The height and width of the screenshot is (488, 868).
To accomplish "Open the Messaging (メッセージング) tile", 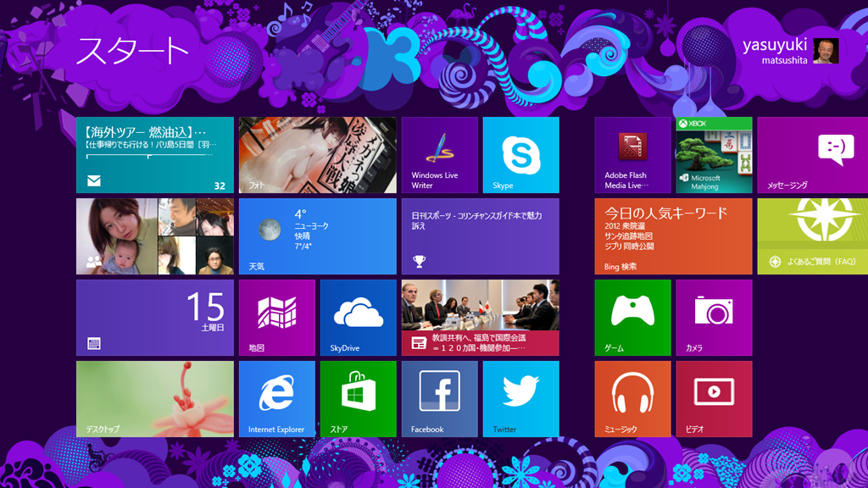I will (813, 155).
